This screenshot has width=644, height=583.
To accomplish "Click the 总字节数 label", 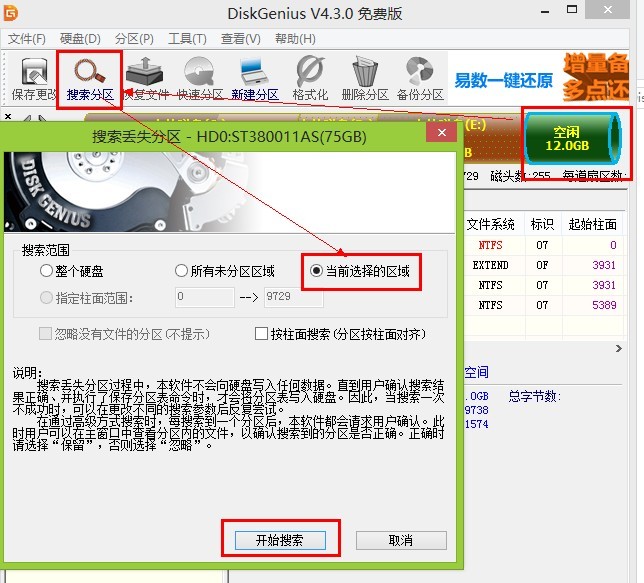I will coord(534,396).
